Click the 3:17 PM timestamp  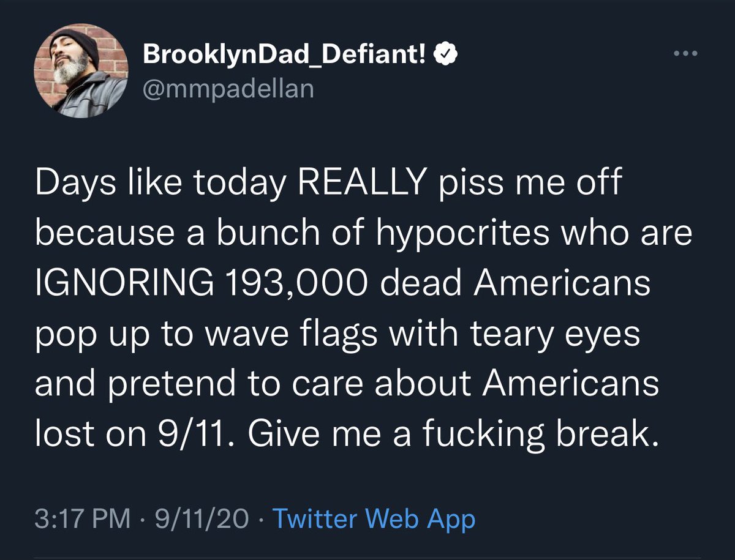pyautogui.click(x=83, y=520)
